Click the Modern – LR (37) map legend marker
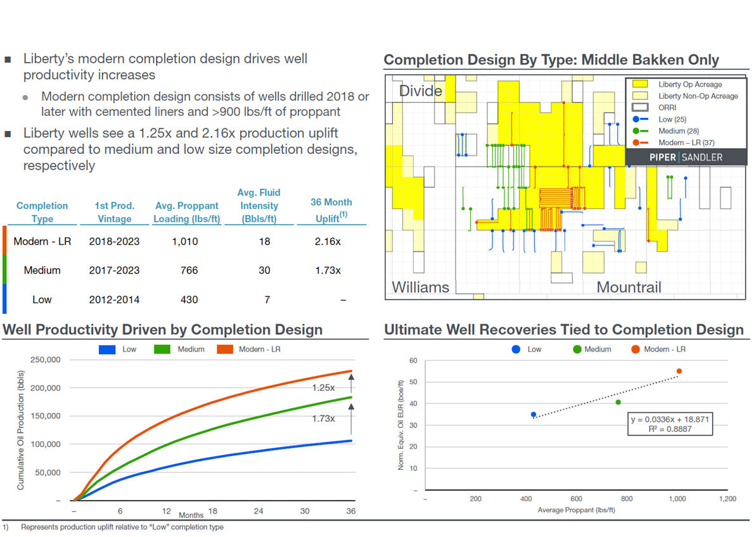This screenshot has height=537, width=756. (639, 142)
